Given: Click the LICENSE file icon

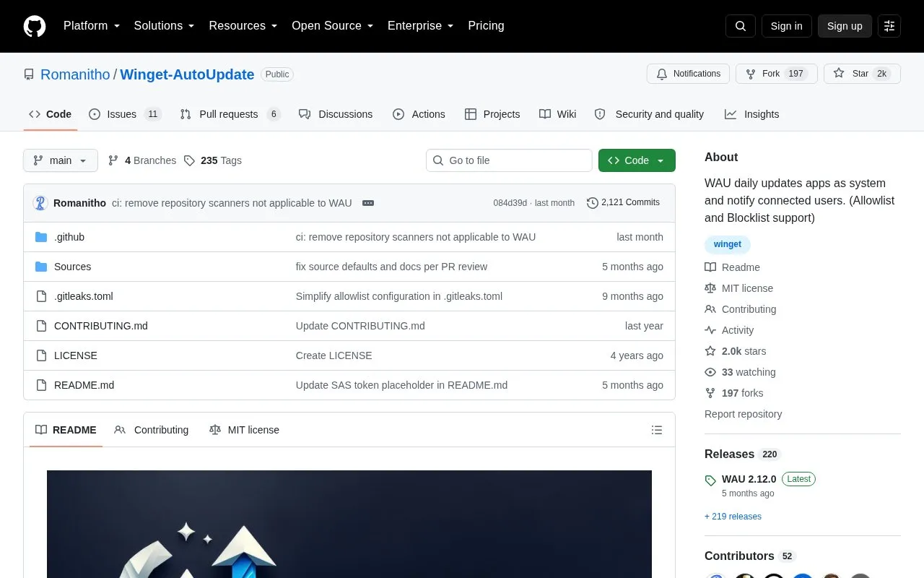Looking at the screenshot, I should point(41,355).
